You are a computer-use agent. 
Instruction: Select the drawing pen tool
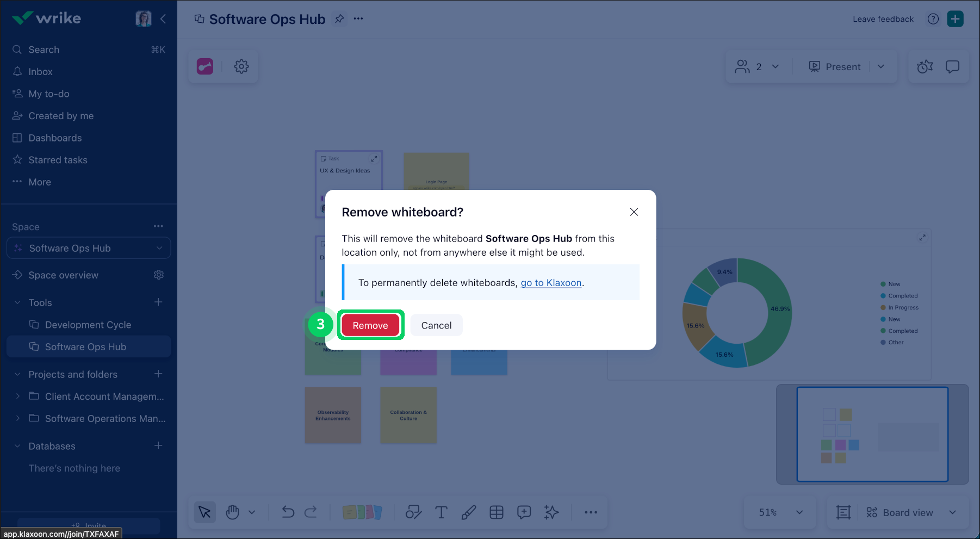(x=469, y=512)
